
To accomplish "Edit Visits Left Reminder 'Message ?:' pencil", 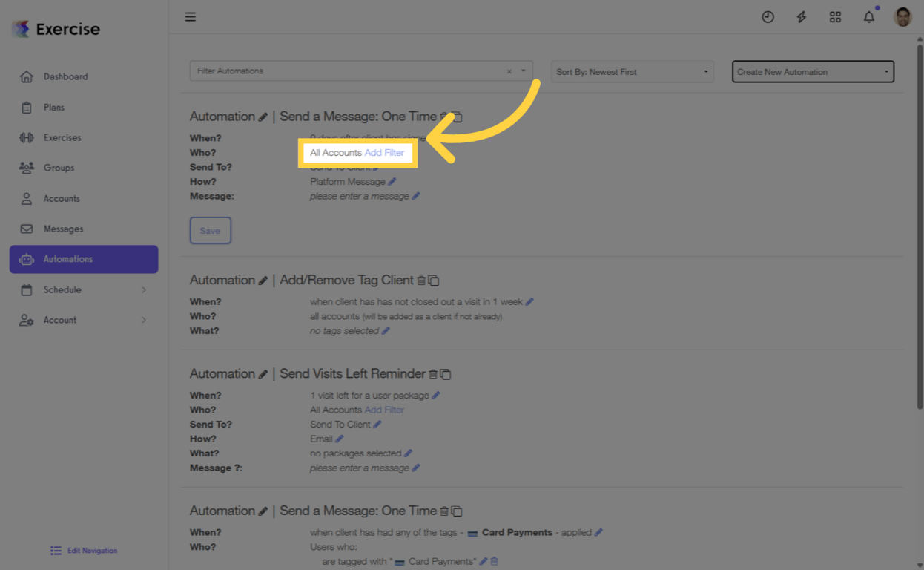I will coord(416,468).
